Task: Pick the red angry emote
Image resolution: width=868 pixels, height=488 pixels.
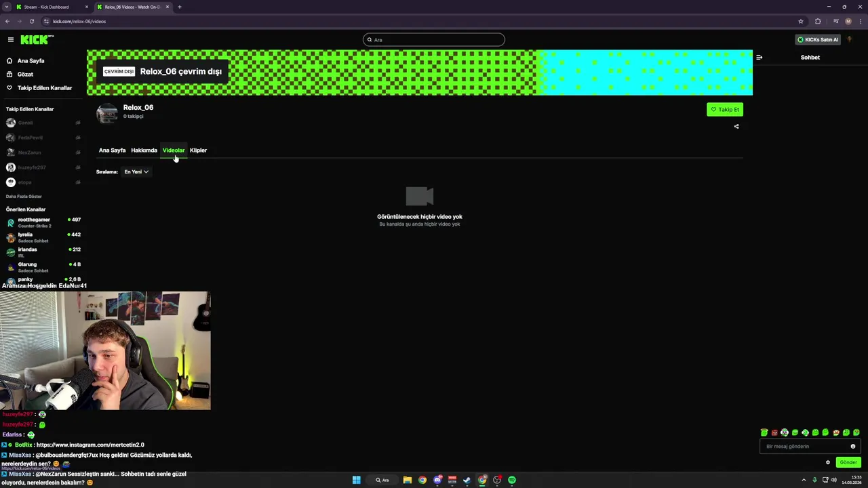Action: [774, 432]
